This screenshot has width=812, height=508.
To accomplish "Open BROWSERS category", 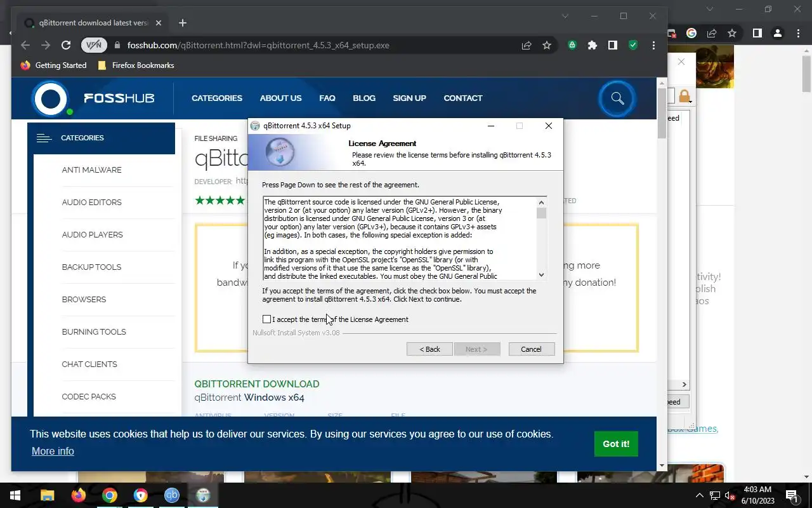I will 84,300.
